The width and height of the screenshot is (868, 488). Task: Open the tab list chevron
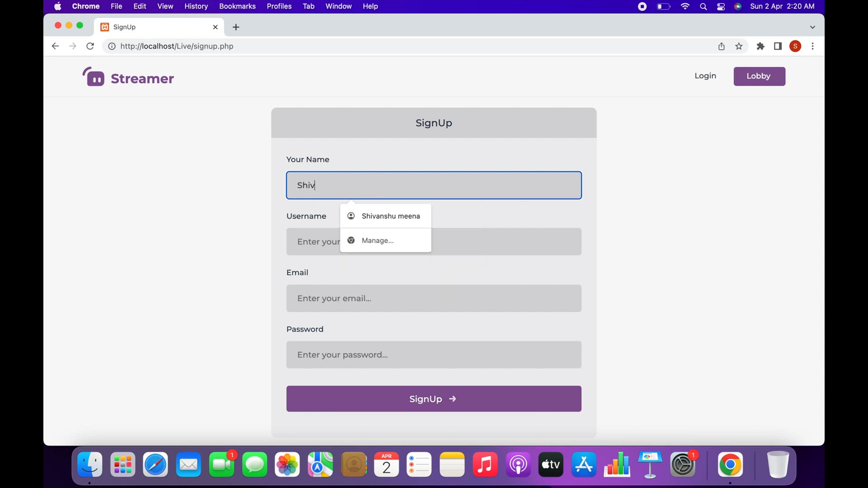pyautogui.click(x=812, y=27)
